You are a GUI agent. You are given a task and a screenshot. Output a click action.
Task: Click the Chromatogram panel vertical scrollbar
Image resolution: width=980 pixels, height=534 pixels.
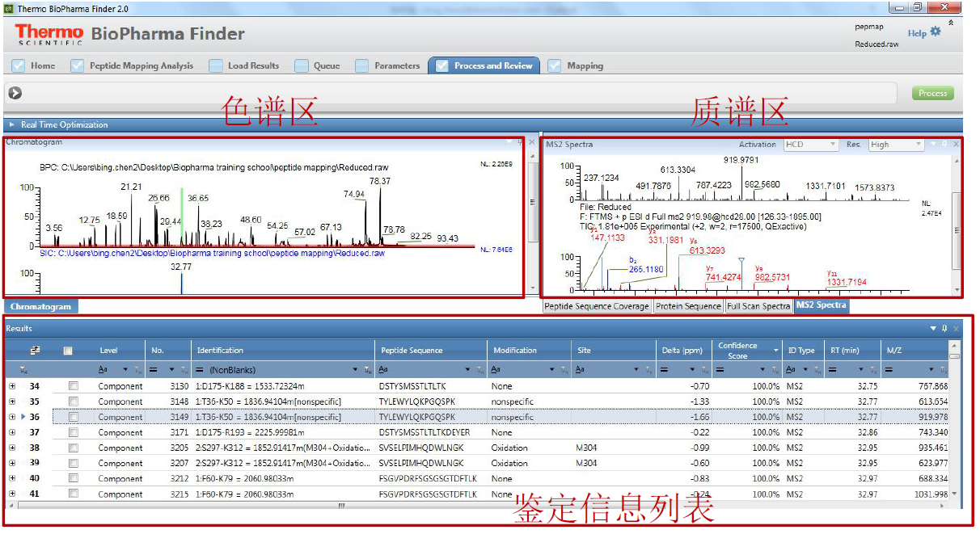point(532,202)
